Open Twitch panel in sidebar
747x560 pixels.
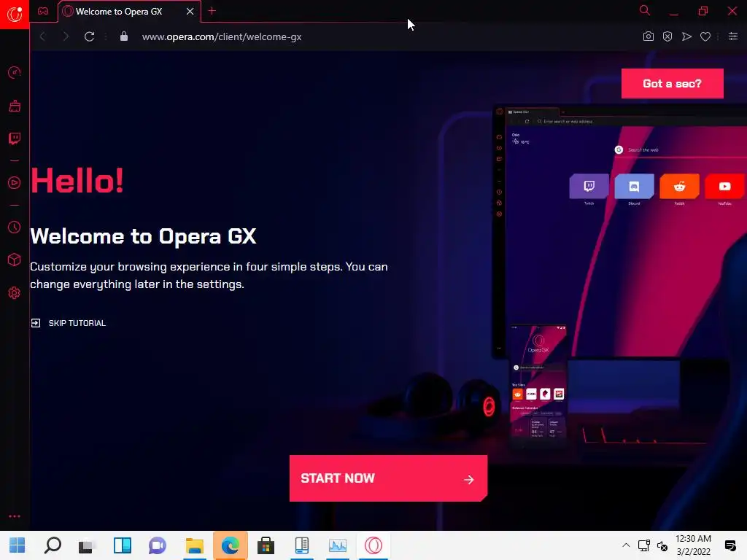point(15,139)
